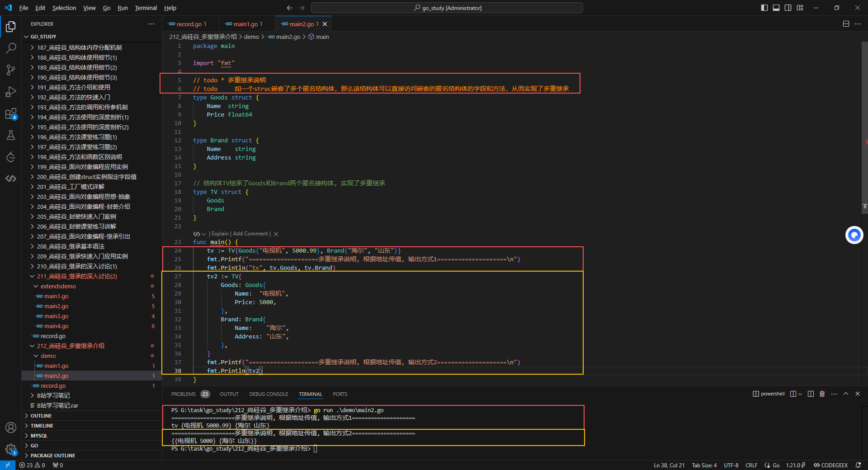Open terminal panel more actions ellipsis

[834, 394]
